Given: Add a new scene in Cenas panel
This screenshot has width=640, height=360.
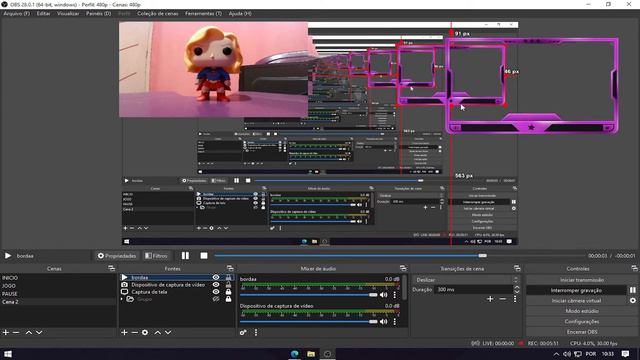Looking at the screenshot, I should (6, 333).
